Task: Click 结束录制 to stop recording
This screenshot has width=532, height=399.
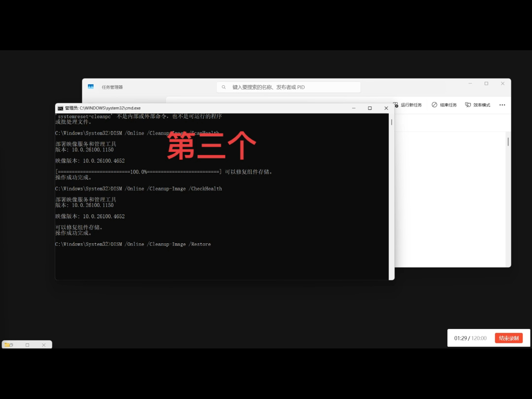Action: [x=508, y=338]
